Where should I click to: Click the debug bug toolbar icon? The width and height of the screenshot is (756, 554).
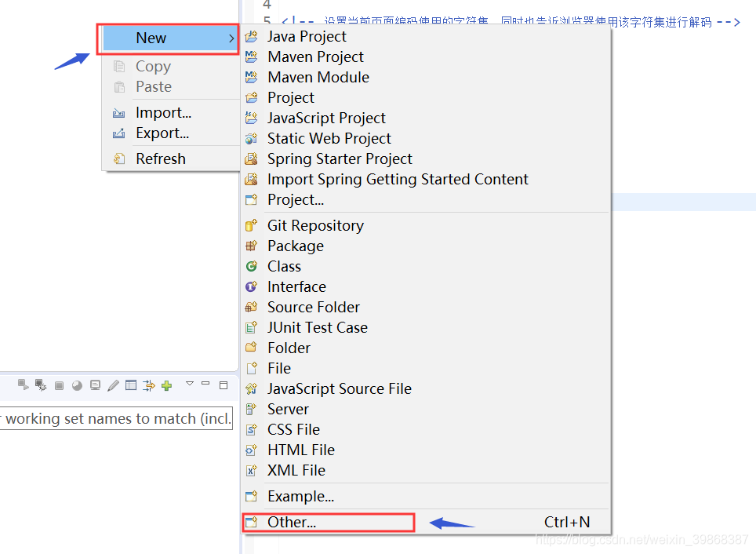click(x=41, y=385)
